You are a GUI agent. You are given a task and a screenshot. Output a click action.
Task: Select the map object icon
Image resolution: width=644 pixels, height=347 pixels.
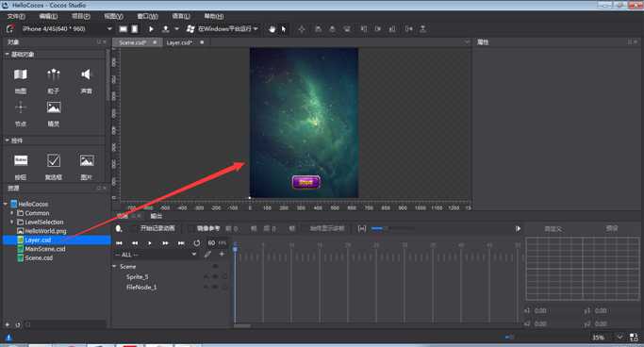point(21,74)
